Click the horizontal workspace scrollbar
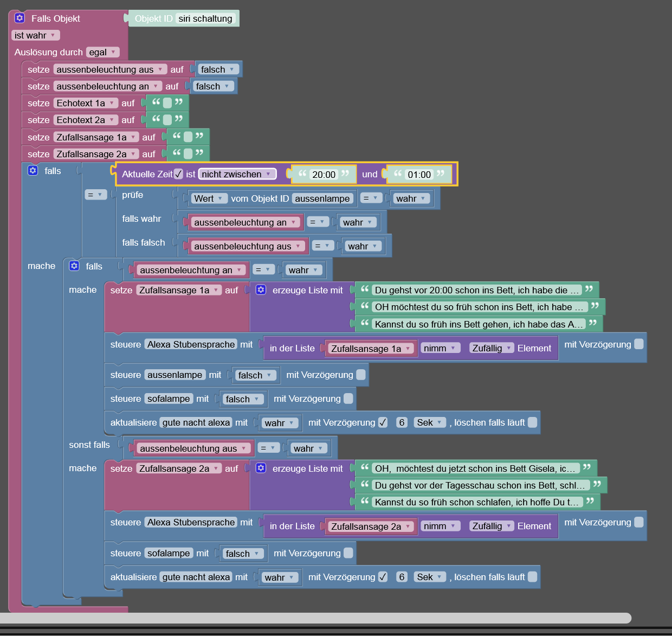The image size is (672, 636). (315, 618)
